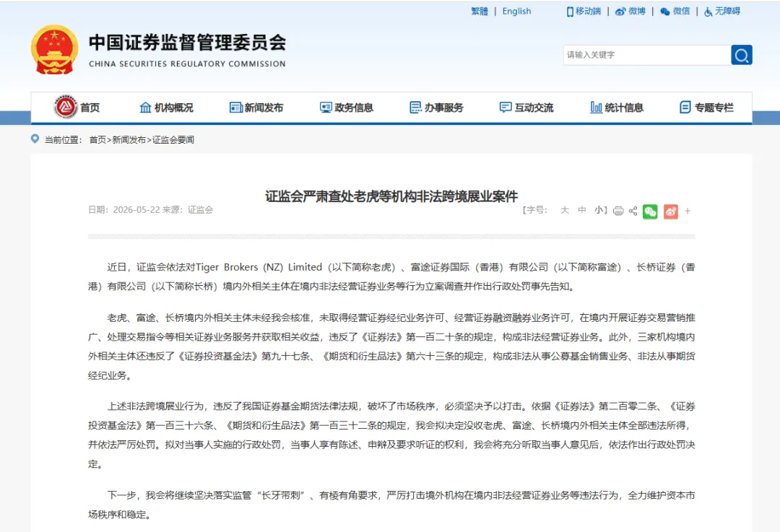Click the building icon of 机构概况
The height and width of the screenshot is (532, 780).
145,108
